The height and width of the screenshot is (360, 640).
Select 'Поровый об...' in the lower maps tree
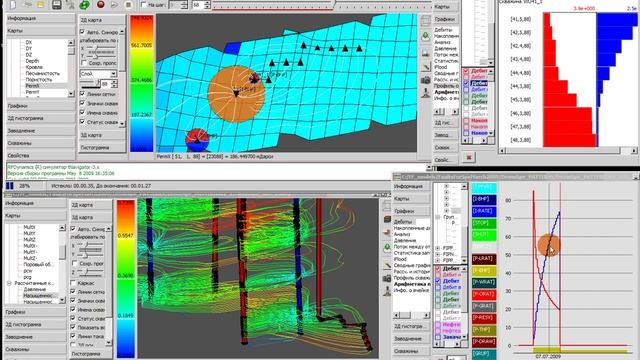coord(39,264)
